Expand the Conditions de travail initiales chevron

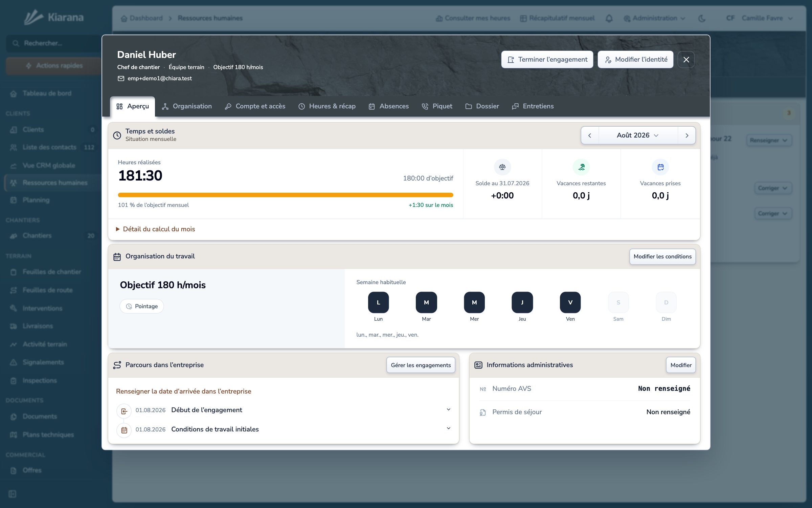tap(449, 428)
